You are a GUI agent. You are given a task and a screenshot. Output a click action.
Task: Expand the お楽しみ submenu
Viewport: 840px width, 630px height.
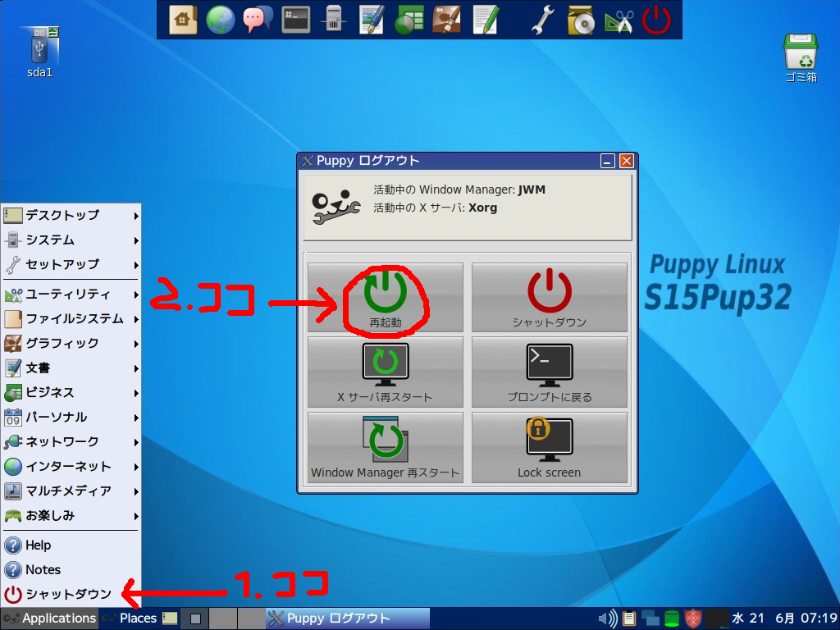pos(71,516)
